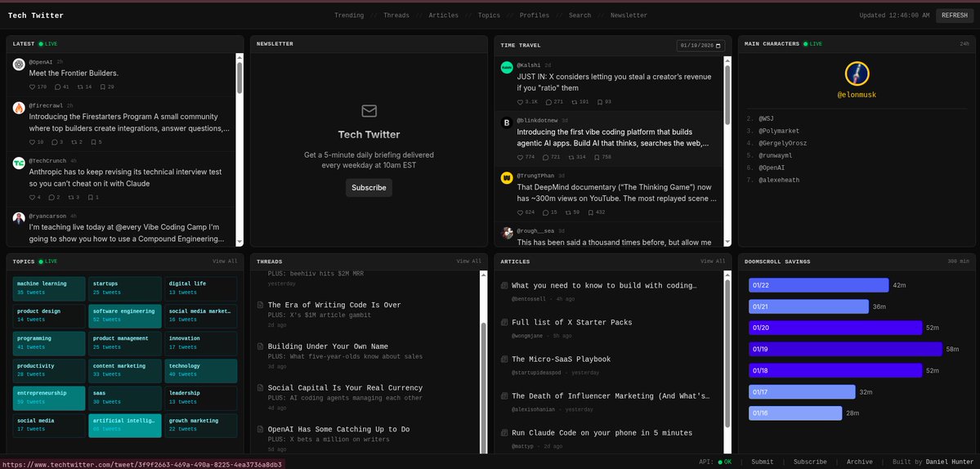Click the Time Travel scrollbar thumb
980x469 pixels.
[727, 94]
